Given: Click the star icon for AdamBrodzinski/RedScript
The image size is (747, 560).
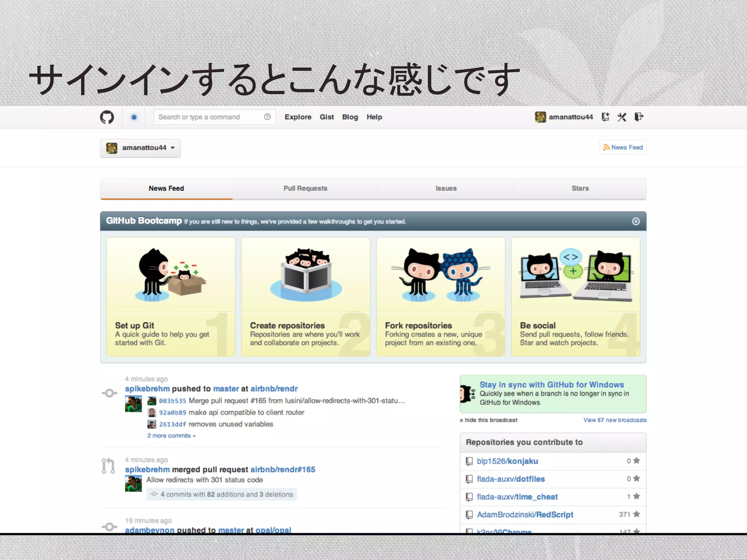Looking at the screenshot, I should pos(636,514).
